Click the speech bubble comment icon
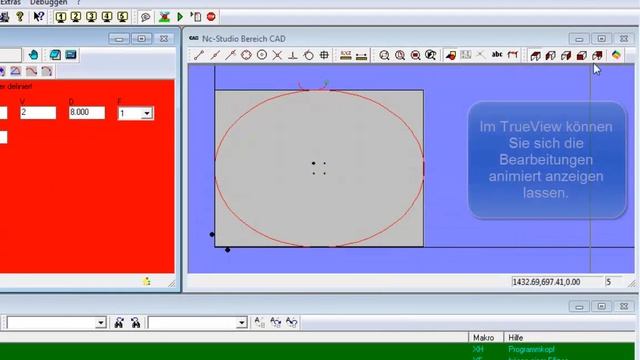This screenshot has width=640, height=360. [x=145, y=17]
